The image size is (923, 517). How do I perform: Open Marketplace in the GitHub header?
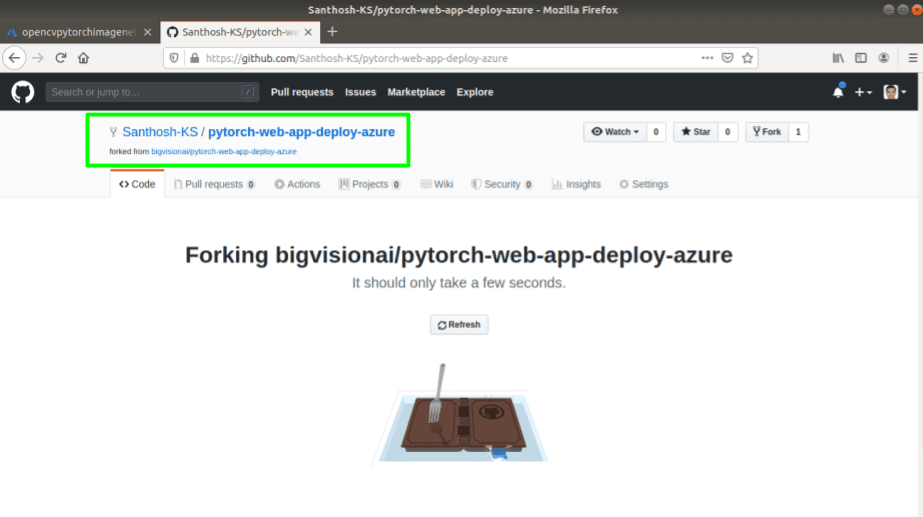(x=416, y=92)
